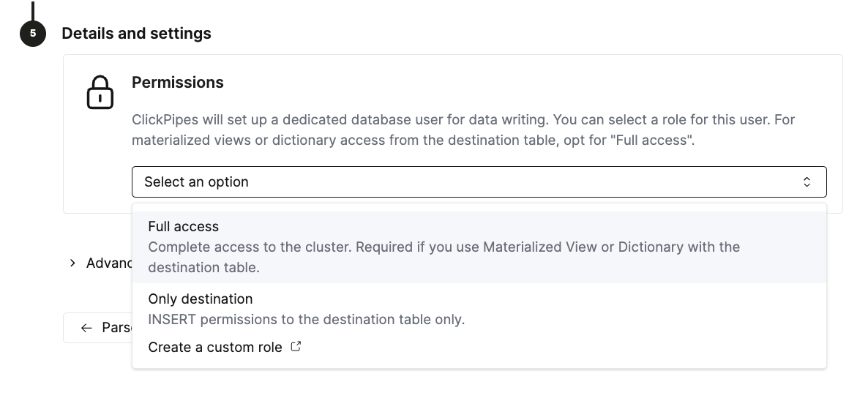Click the vertical step connector line above badge
The height and width of the screenshot is (401, 868).
coord(33,9)
